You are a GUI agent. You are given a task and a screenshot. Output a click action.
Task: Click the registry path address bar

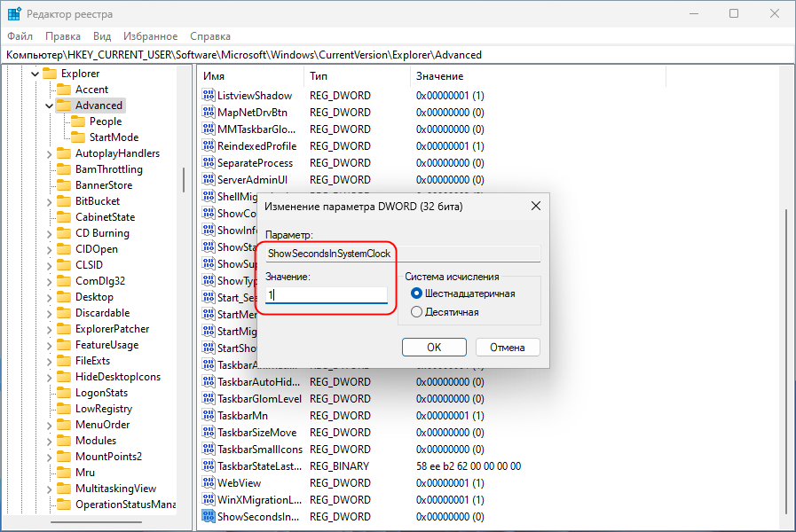point(398,55)
